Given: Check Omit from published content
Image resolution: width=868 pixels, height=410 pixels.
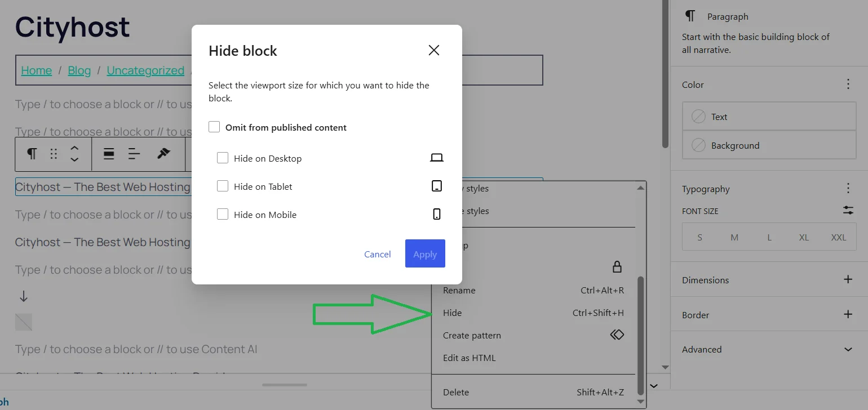Looking at the screenshot, I should [x=214, y=127].
